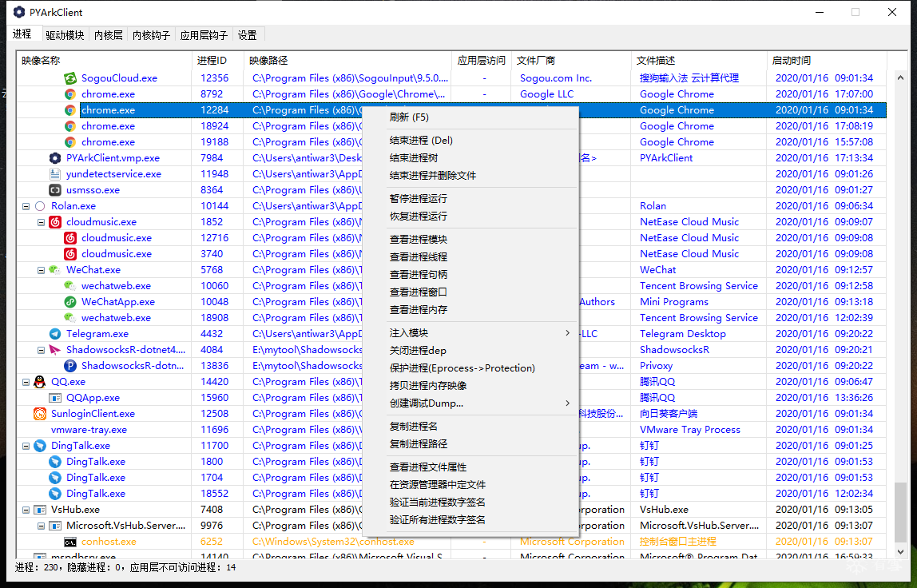Image resolution: width=917 pixels, height=588 pixels.
Task: Open the 创建调试Dump submenu
Action: pyautogui.click(x=470, y=403)
